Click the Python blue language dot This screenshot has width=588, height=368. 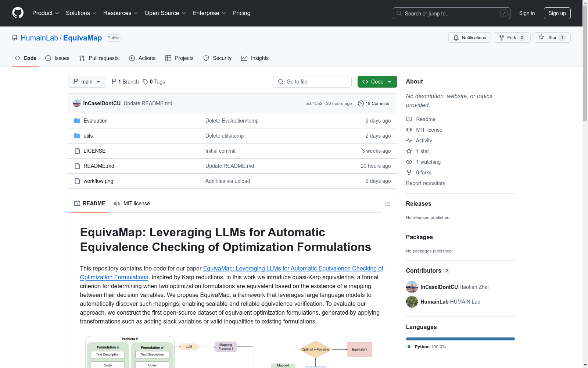pyautogui.click(x=409, y=347)
